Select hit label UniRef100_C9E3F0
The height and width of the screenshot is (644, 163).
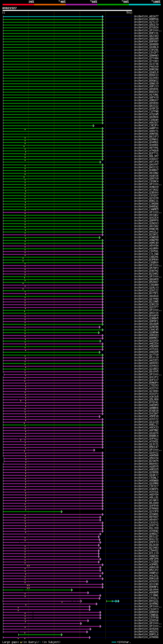tap(146, 126)
